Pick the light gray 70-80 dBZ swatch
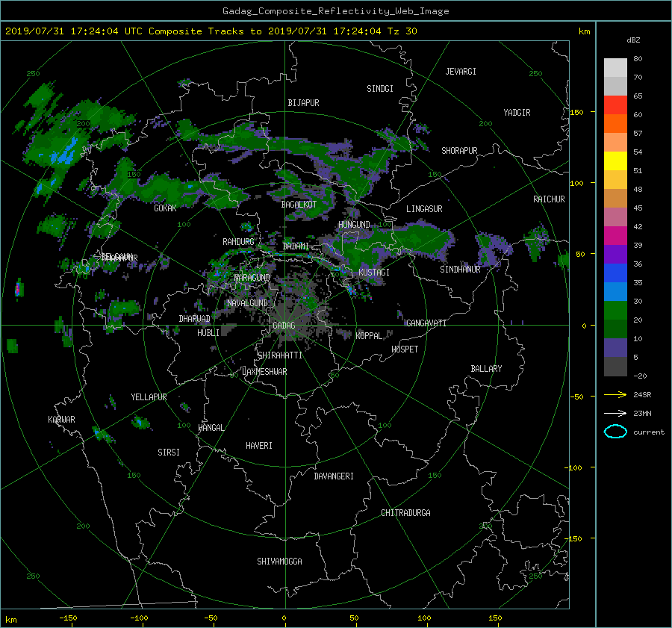This screenshot has height=628, width=672. [615, 68]
